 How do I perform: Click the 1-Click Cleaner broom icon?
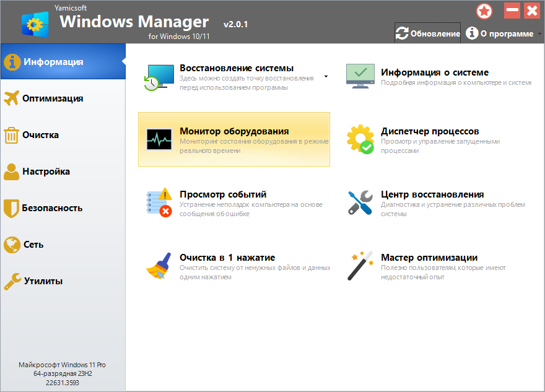click(157, 266)
